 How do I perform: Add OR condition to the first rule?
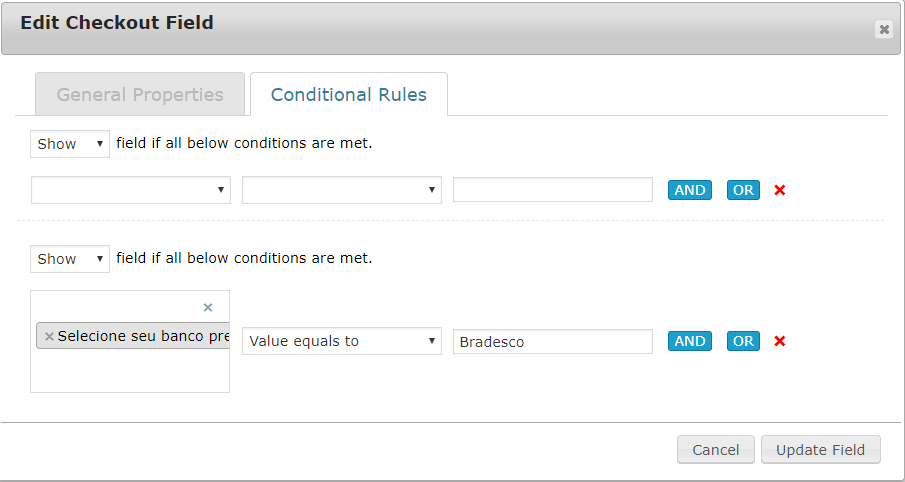tap(743, 190)
